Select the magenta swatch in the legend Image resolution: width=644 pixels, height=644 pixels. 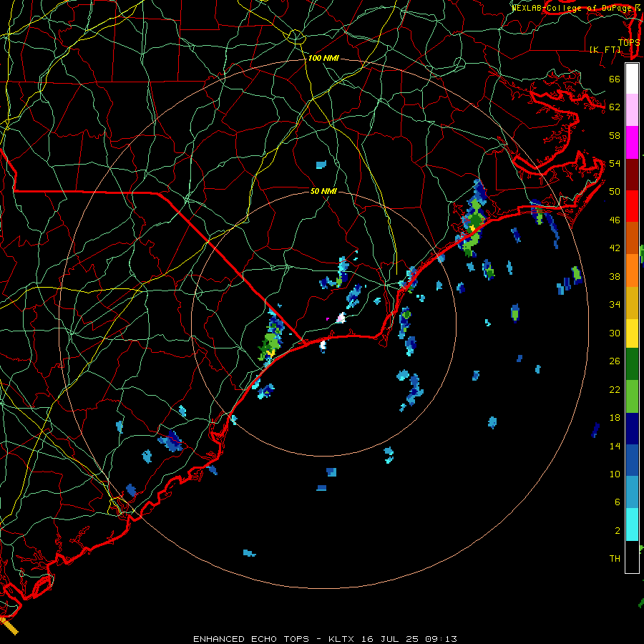pos(632,142)
